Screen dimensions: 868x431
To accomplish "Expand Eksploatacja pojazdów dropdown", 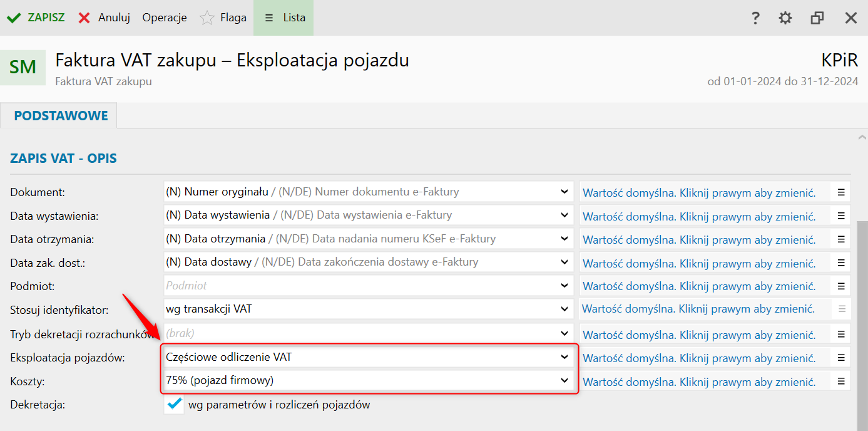I will (x=564, y=357).
